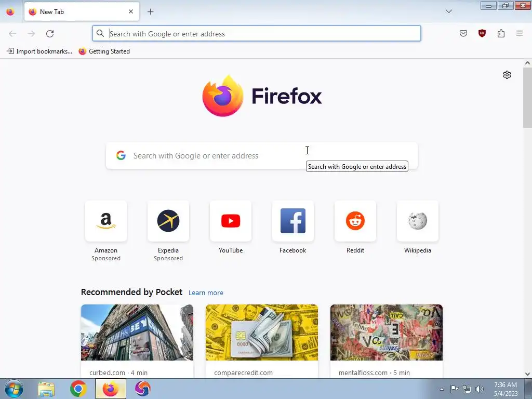Close the New Tab tab
This screenshot has height=399, width=532.
tap(131, 11)
